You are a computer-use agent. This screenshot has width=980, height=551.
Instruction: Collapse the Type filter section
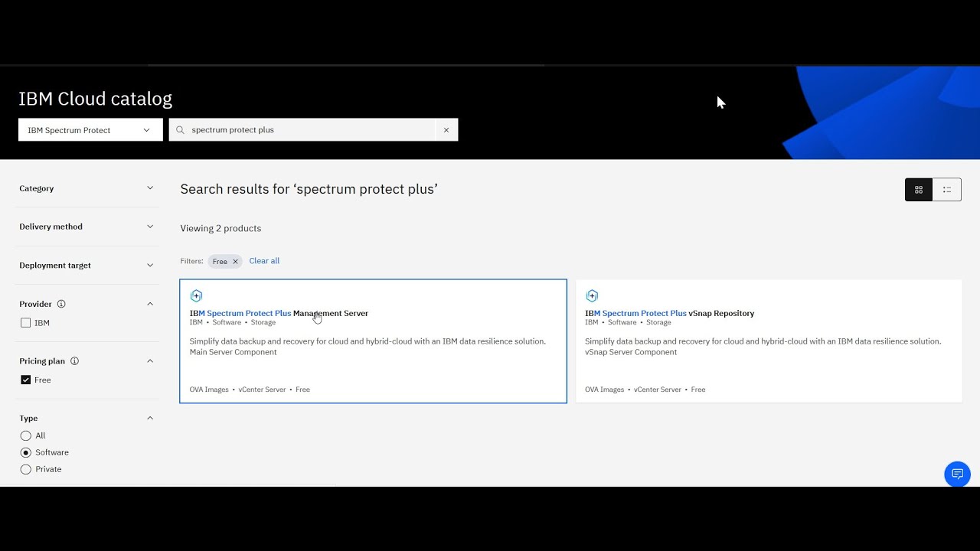(x=150, y=419)
